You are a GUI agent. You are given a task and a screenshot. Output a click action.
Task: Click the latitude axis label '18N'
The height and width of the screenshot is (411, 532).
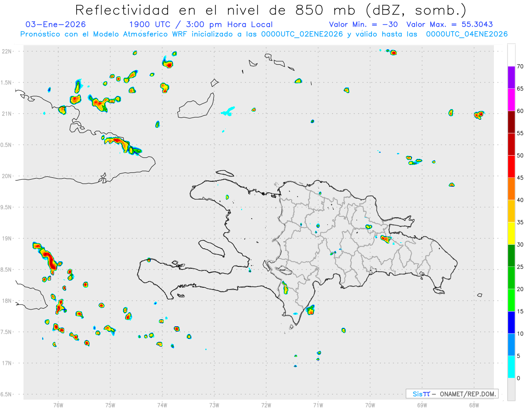pos(7,301)
